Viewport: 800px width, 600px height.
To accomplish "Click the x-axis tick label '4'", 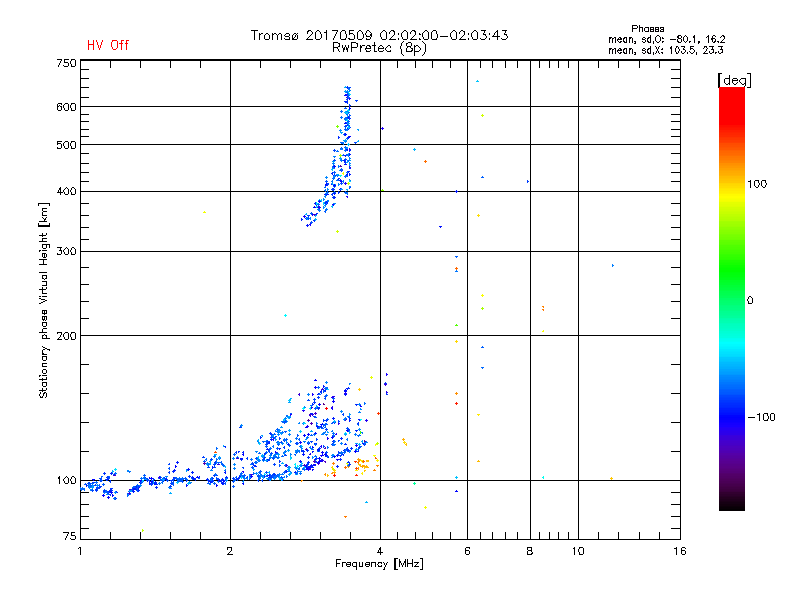I will pyautogui.click(x=380, y=551).
